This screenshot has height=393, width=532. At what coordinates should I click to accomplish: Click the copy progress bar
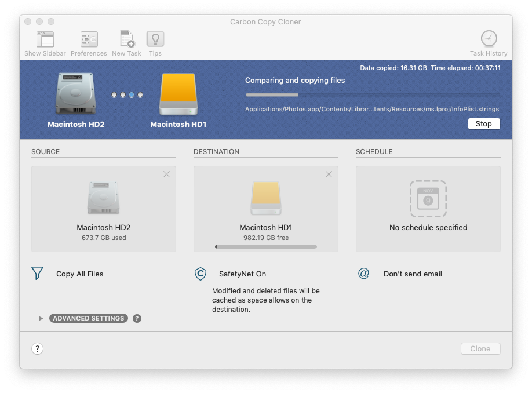coord(373,95)
